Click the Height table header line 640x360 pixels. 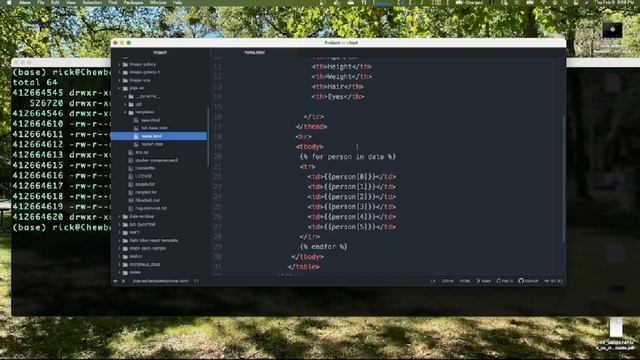342,66
